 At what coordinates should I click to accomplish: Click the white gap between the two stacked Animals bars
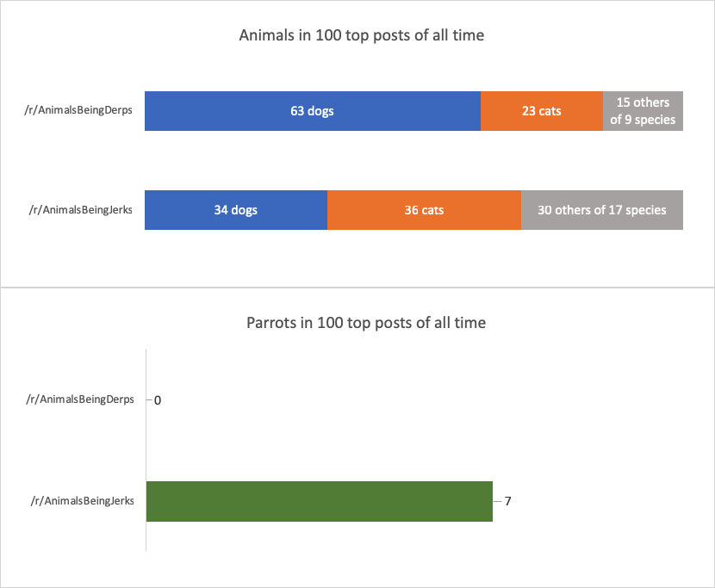pos(413,161)
